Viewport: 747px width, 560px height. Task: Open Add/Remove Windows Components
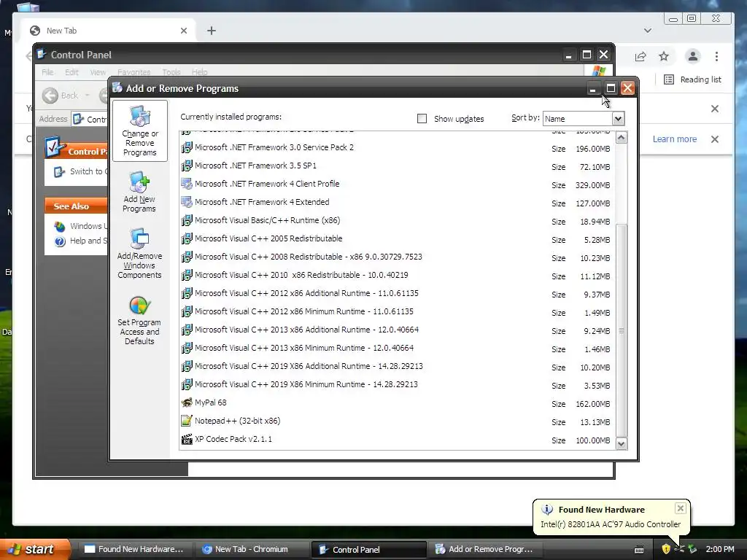click(139, 253)
